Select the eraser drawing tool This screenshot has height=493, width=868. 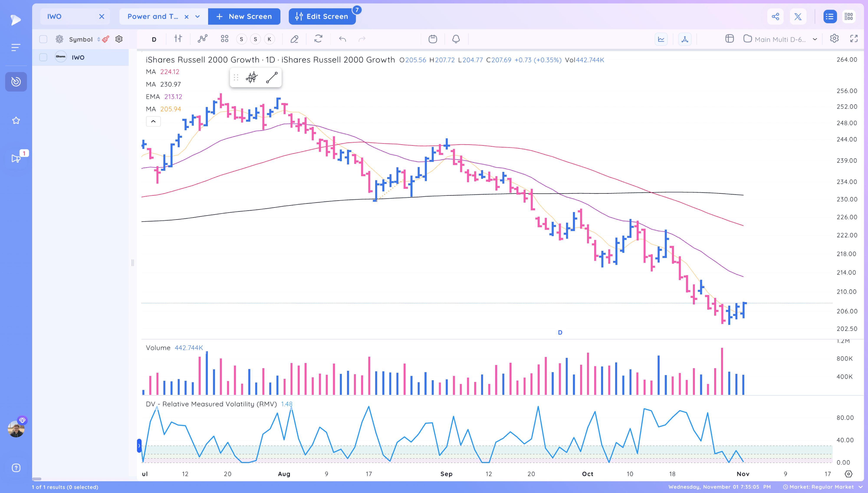point(294,39)
